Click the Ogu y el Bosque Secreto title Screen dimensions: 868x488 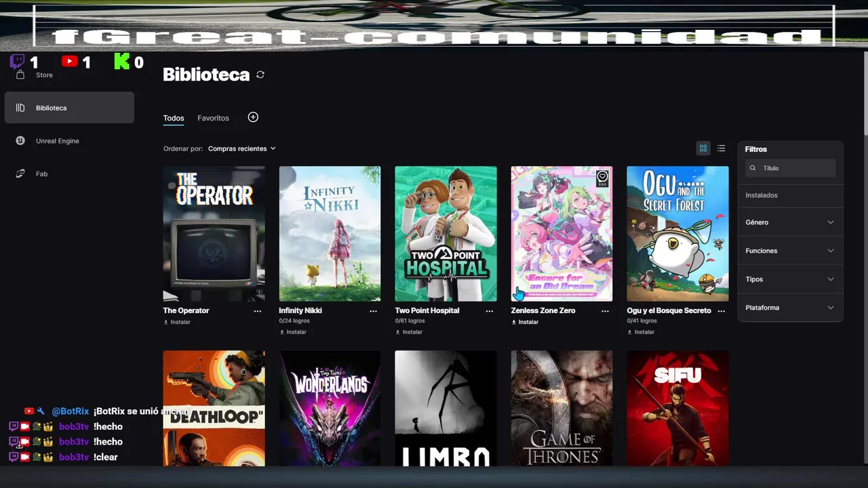coord(669,310)
